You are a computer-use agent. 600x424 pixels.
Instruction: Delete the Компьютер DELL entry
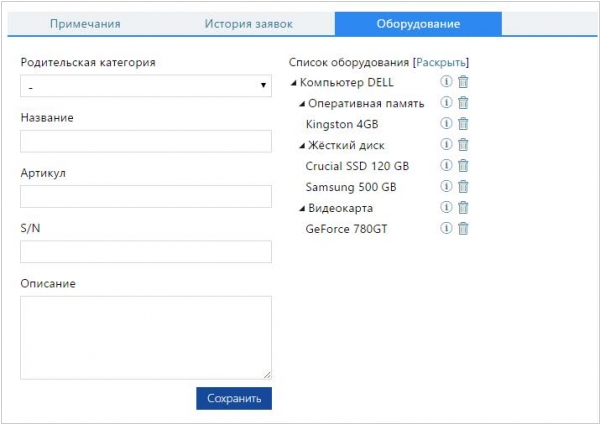[463, 82]
